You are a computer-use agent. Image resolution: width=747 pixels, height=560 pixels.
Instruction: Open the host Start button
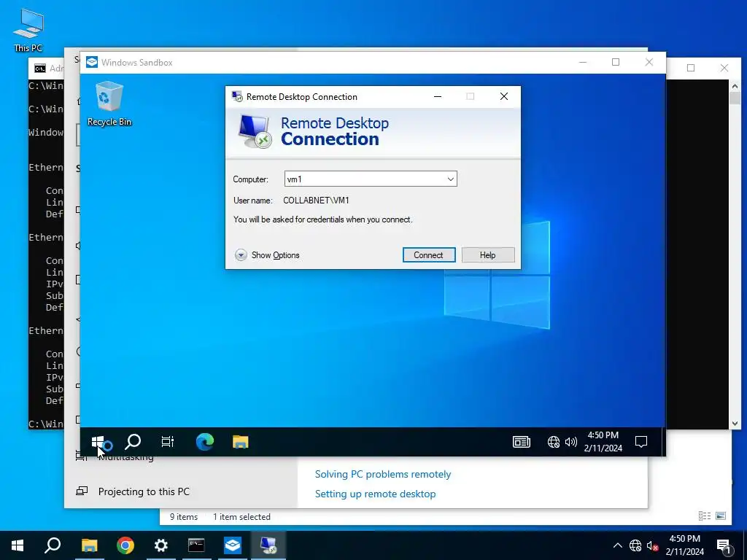18,545
